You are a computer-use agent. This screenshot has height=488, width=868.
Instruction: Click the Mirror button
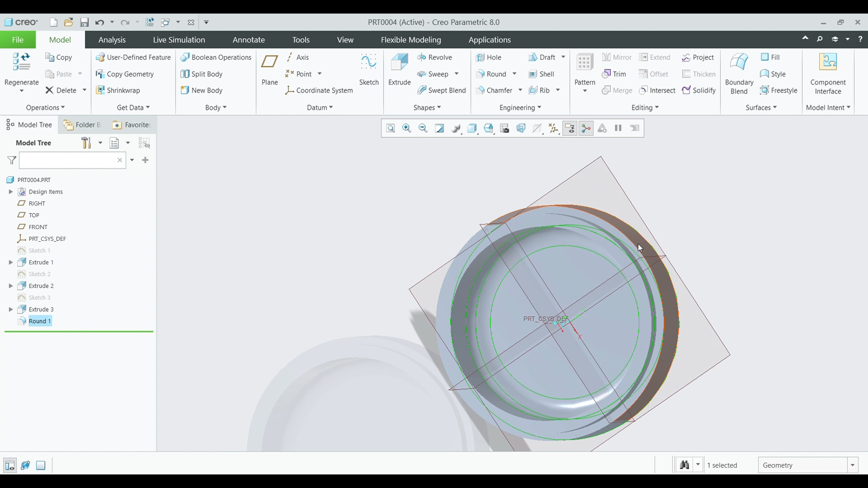(x=617, y=57)
